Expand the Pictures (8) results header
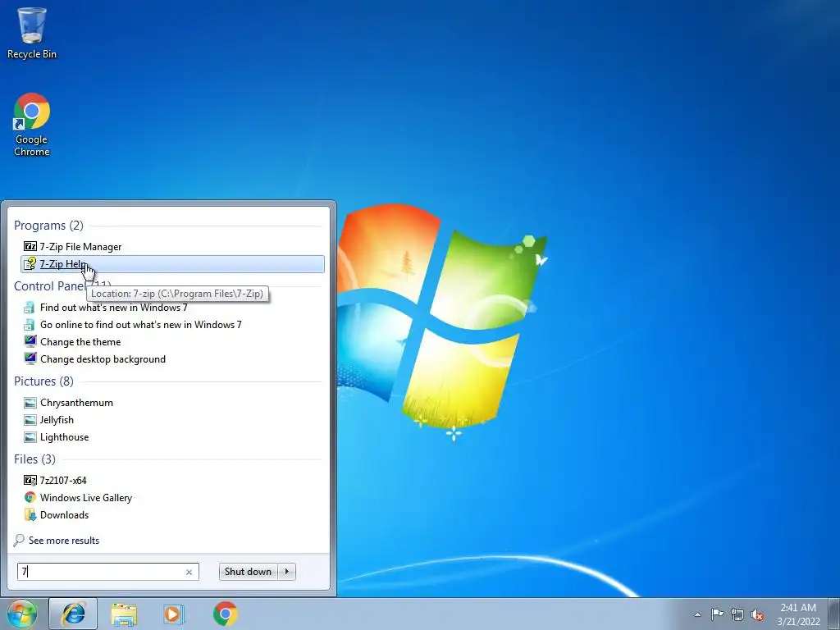The width and height of the screenshot is (840, 630). pyautogui.click(x=44, y=381)
